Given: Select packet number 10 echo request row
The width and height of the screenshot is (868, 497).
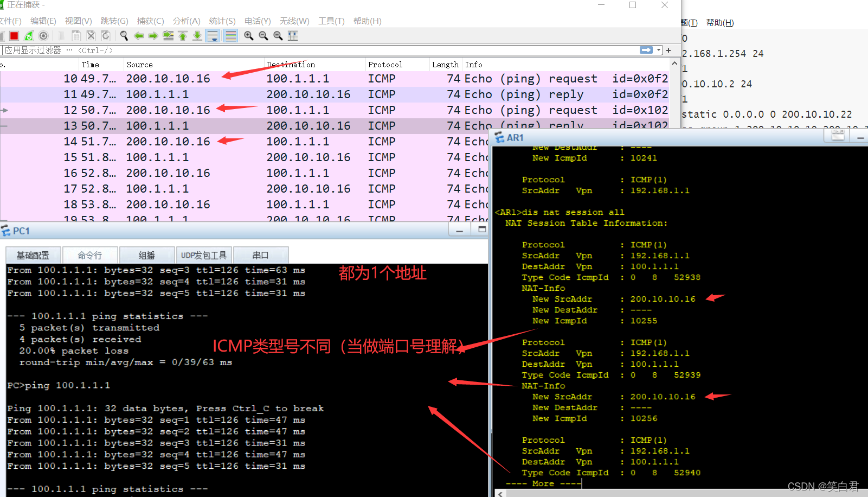Looking at the screenshot, I should pyautogui.click(x=335, y=79).
